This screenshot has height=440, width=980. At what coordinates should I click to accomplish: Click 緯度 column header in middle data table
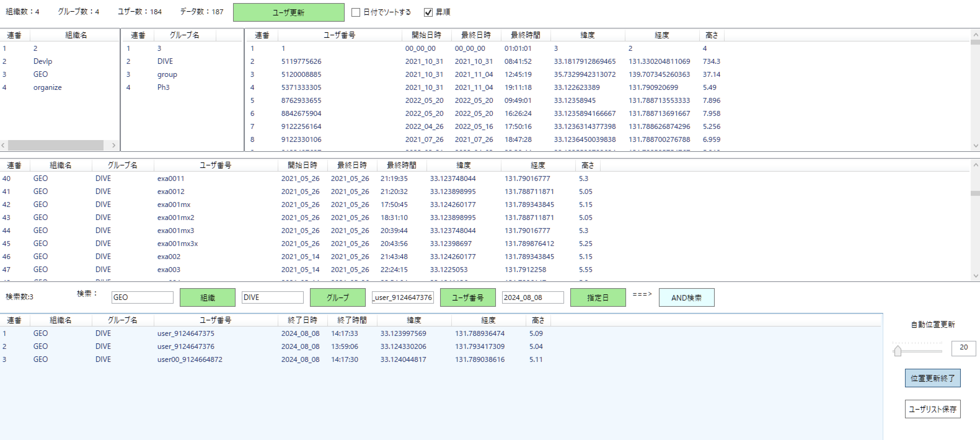[464, 165]
